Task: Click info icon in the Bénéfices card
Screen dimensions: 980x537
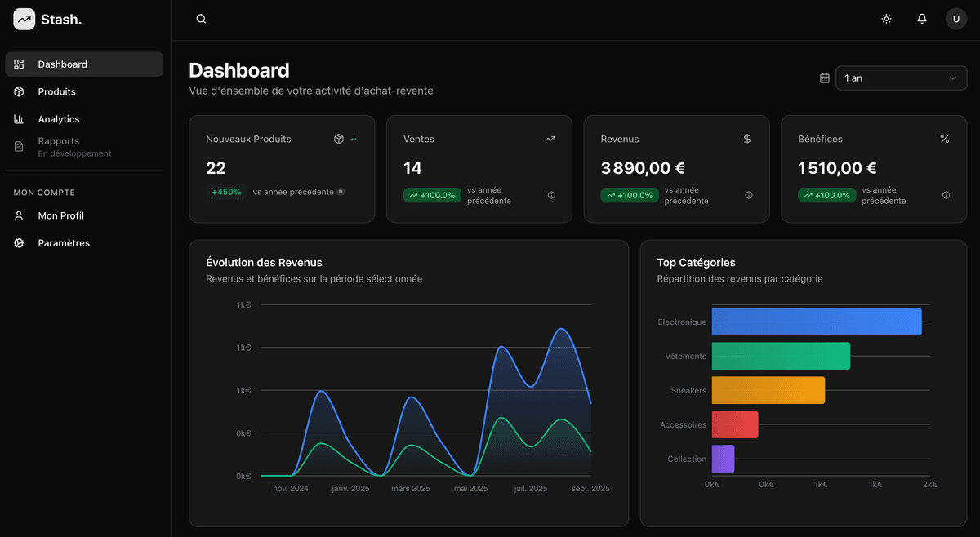Action: click(947, 195)
